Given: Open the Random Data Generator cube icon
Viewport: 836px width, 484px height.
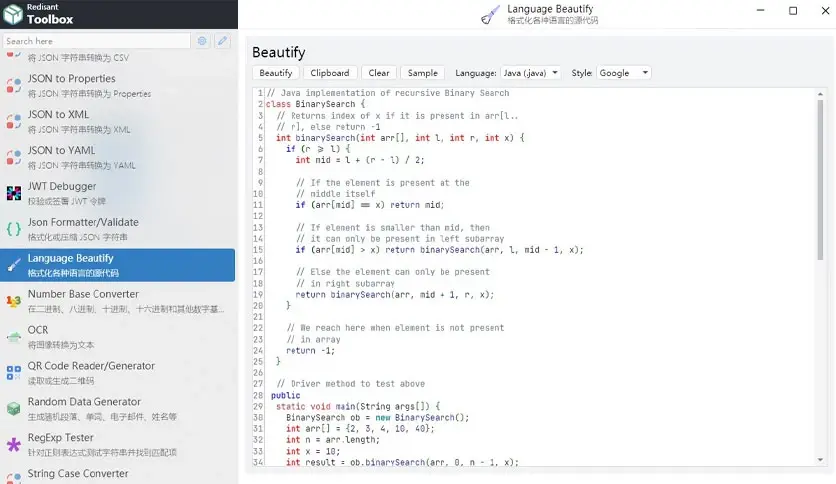Looking at the screenshot, I should pyautogui.click(x=14, y=409).
